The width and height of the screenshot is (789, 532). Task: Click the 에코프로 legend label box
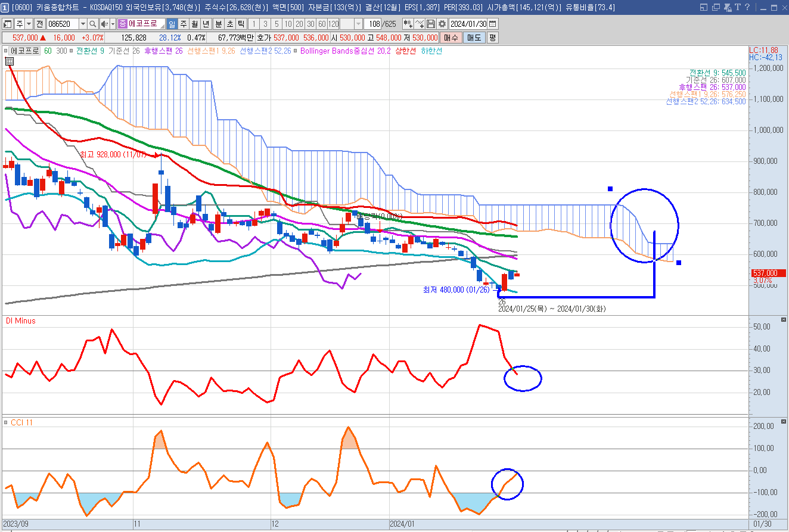24,51
